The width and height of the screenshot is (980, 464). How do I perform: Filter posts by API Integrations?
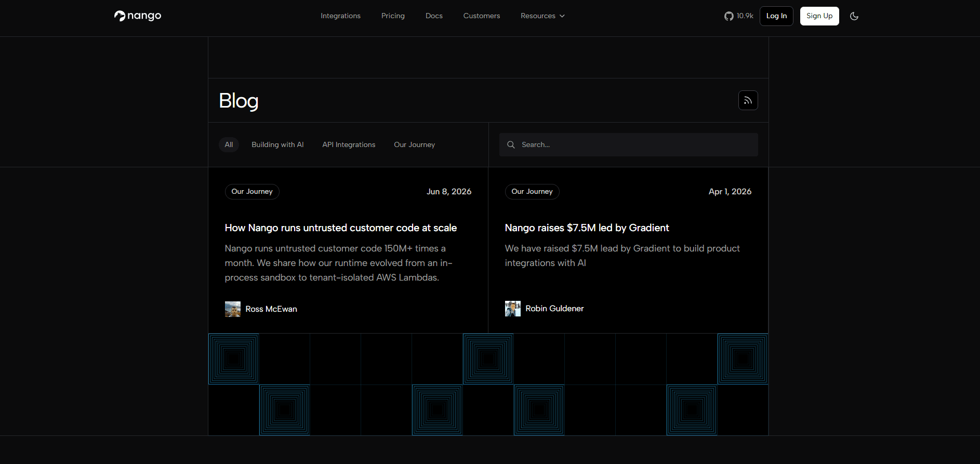[349, 144]
